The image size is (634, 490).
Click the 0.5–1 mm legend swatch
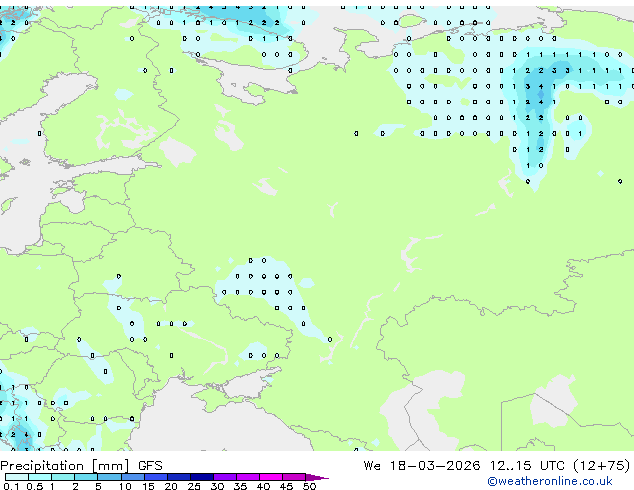pos(40,477)
